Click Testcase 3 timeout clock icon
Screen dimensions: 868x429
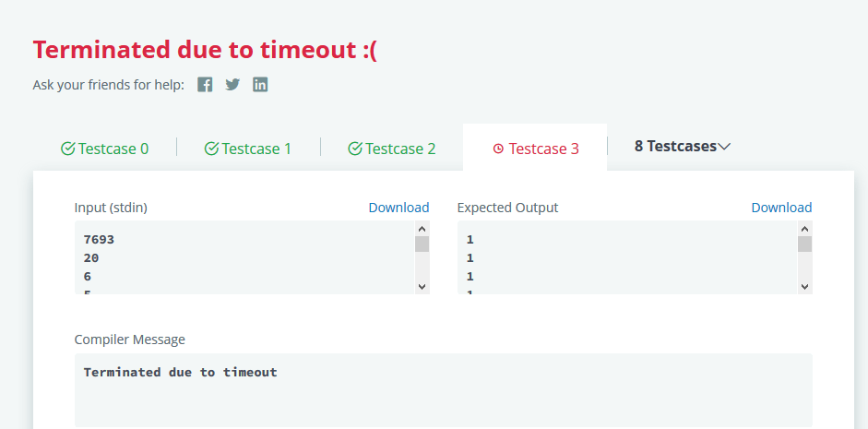tap(498, 149)
